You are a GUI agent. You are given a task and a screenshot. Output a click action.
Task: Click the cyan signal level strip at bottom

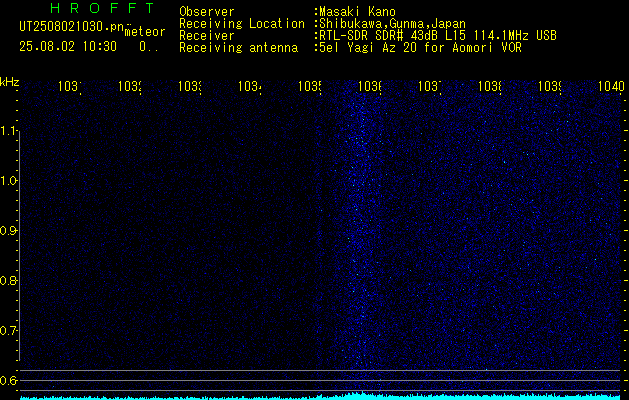[320, 396]
